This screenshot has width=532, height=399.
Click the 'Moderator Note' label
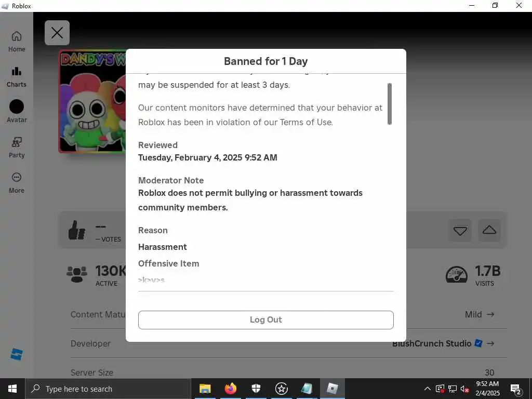[x=171, y=180]
